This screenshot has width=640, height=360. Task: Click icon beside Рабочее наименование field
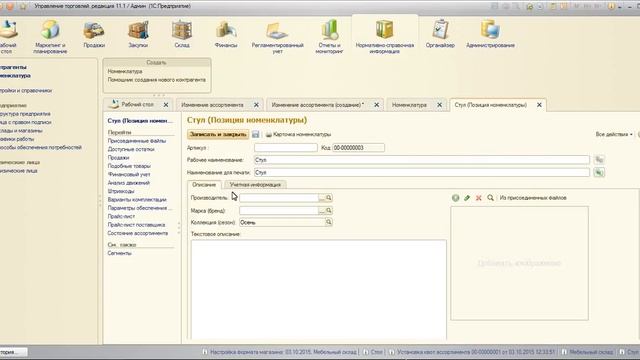pos(599,160)
